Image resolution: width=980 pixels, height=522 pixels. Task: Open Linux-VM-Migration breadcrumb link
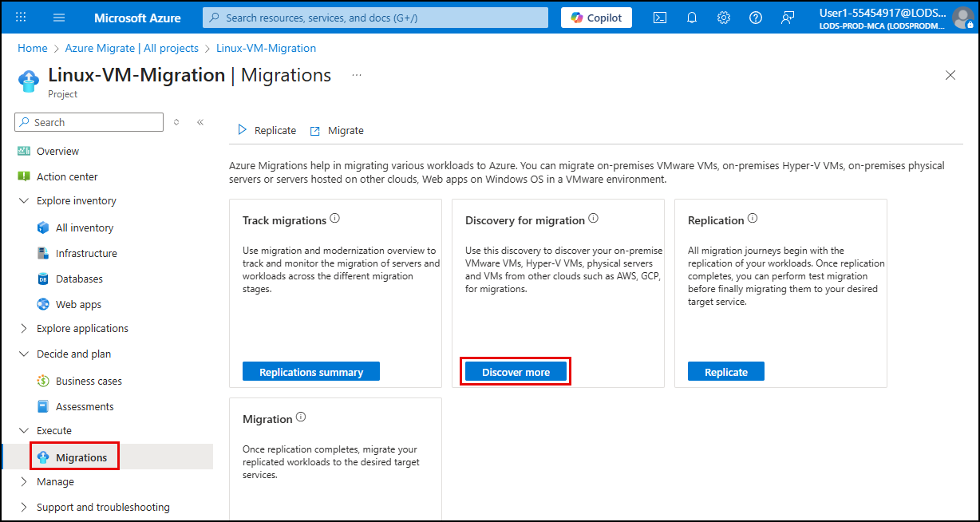pos(266,48)
